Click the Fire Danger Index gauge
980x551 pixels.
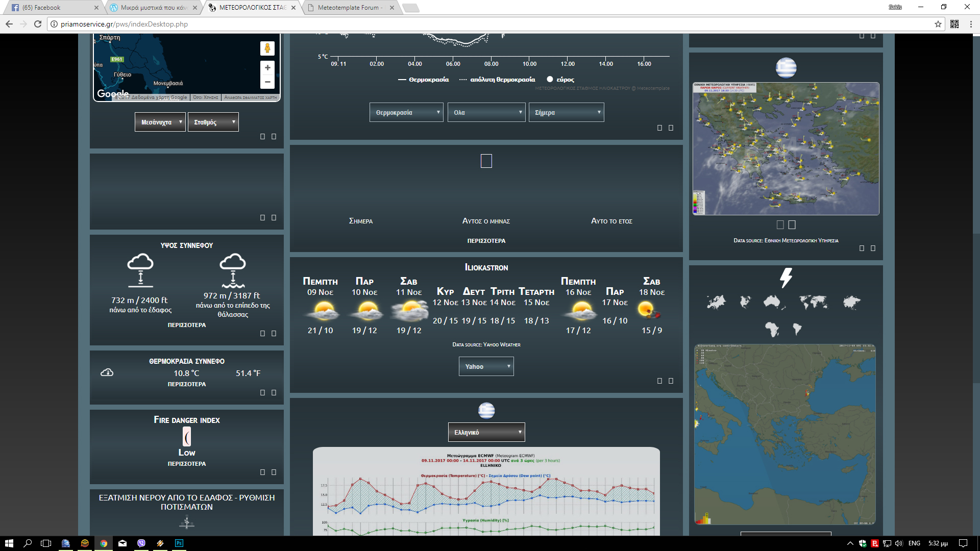coord(187,437)
